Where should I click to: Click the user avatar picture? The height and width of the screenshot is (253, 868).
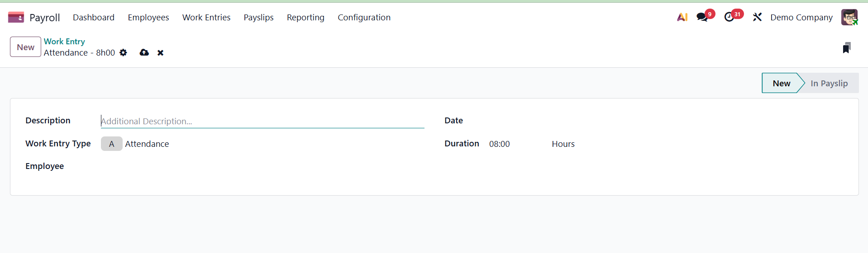[x=849, y=17]
